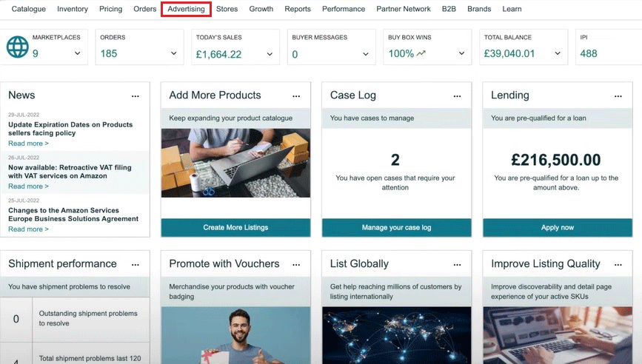Expand the Today's Sales dropdown
Image resolution: width=642 pixels, height=364 pixels.
(270, 54)
